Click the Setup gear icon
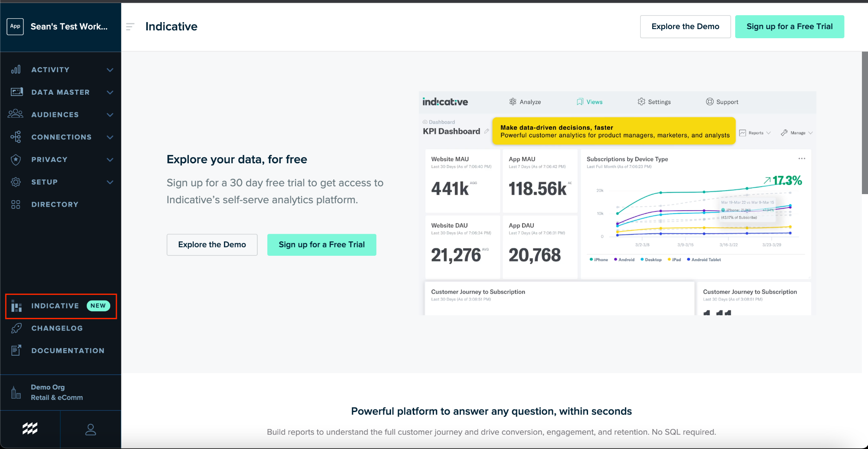Viewport: 868px width, 449px height. pos(16,182)
